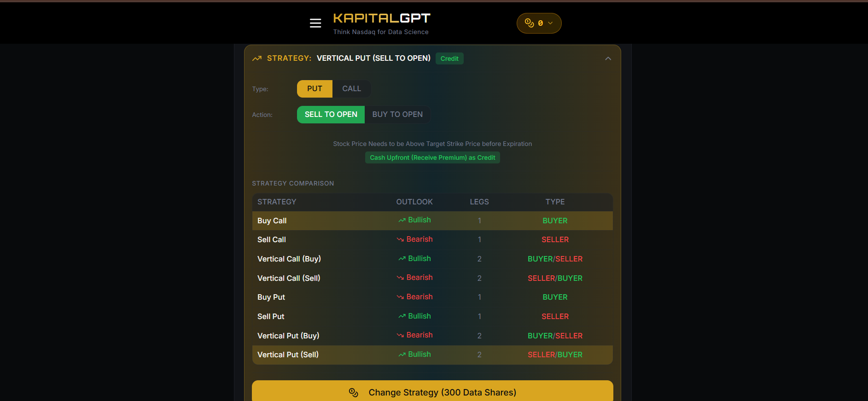Click the Bullish arrow icon for Buy Call
The width and height of the screenshot is (868, 401).
(402, 221)
